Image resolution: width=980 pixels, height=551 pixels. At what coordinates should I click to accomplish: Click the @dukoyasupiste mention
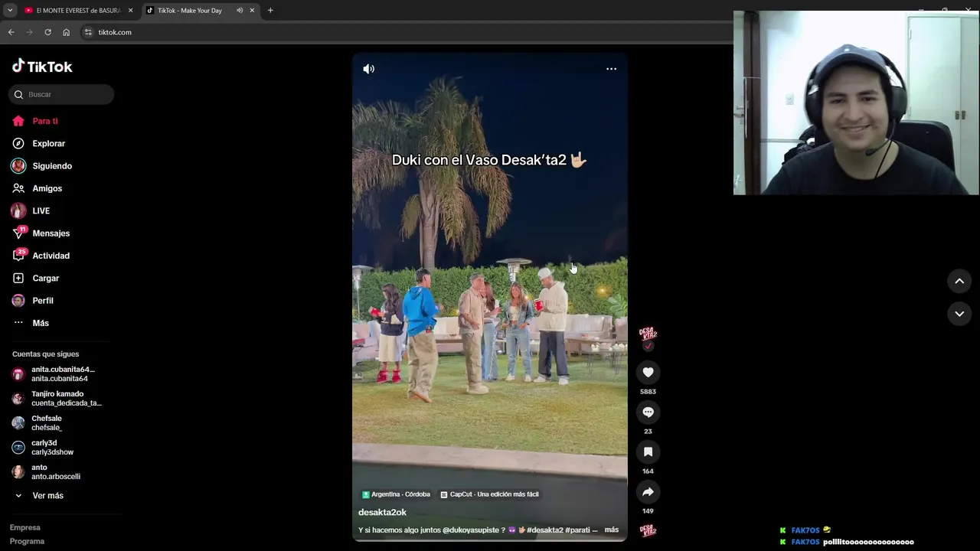[x=471, y=530]
